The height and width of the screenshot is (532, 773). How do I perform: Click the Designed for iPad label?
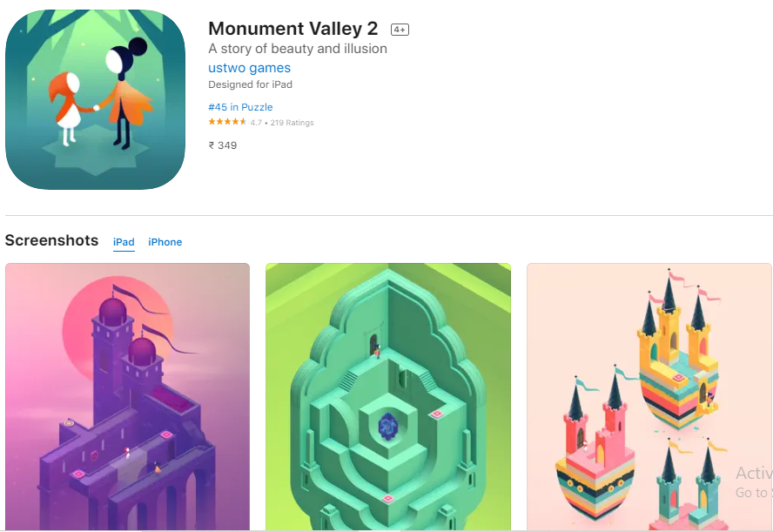coord(250,84)
